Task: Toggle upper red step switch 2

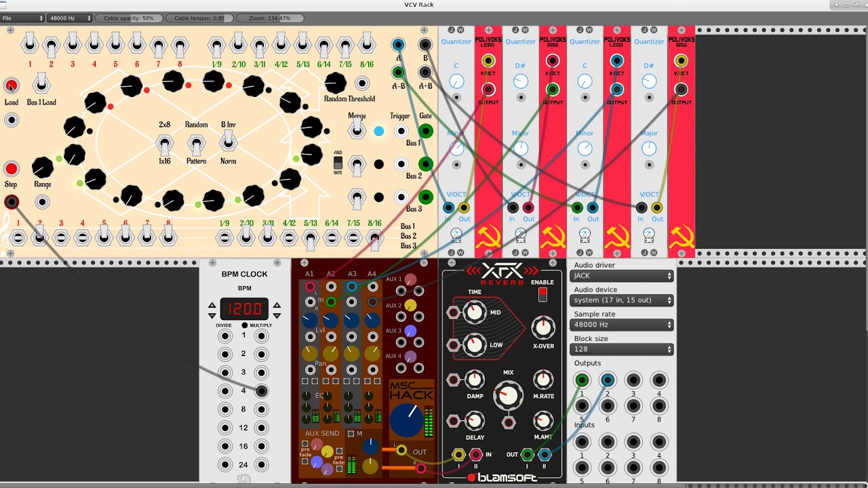Action: pos(51,47)
